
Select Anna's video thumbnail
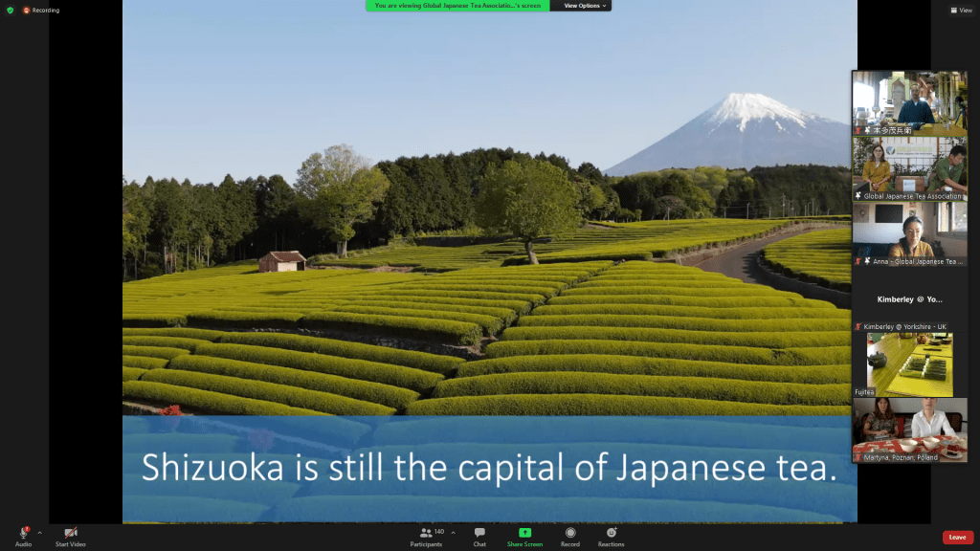[x=909, y=233]
